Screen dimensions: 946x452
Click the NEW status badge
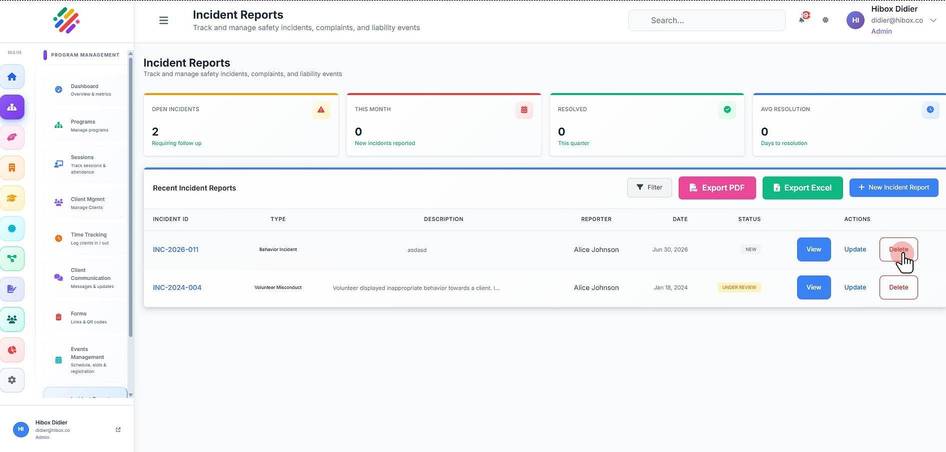coord(751,249)
